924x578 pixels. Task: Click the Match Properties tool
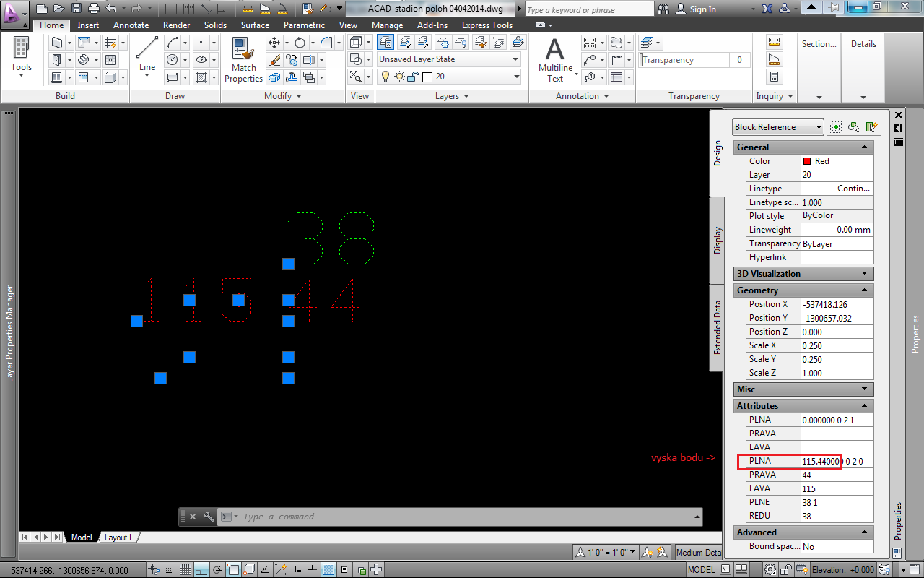point(243,60)
